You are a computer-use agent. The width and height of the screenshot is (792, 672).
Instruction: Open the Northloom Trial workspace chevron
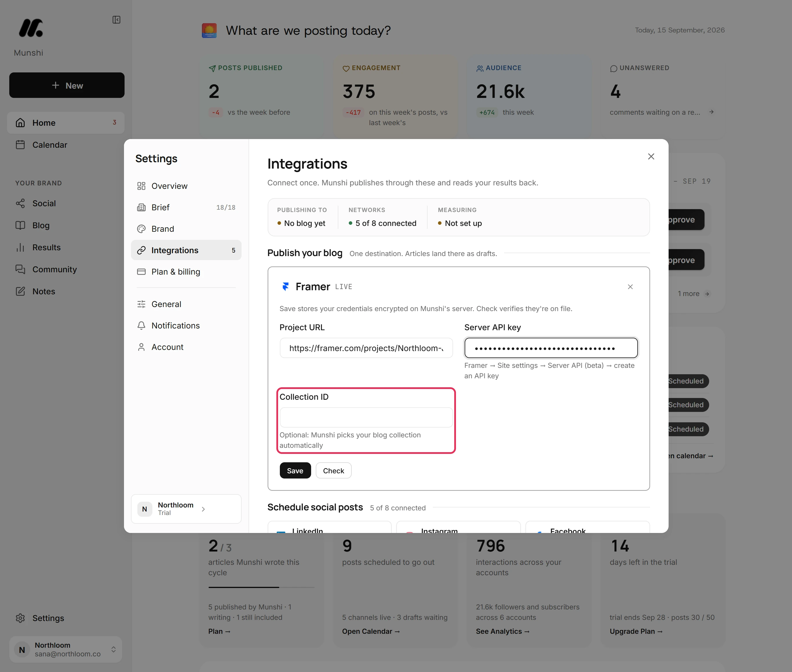(x=203, y=509)
